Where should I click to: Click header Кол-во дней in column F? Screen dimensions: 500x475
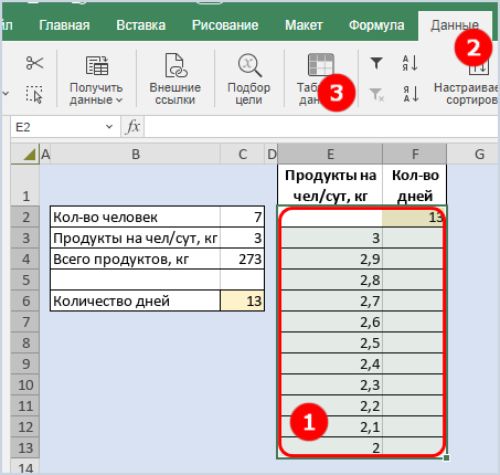[415, 185]
